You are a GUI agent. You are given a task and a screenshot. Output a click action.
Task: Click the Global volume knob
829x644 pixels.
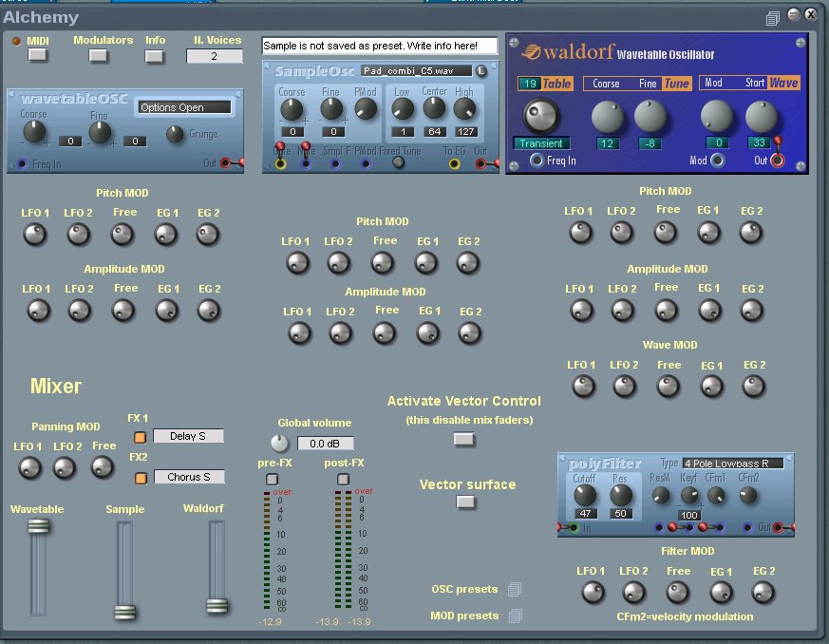click(280, 443)
